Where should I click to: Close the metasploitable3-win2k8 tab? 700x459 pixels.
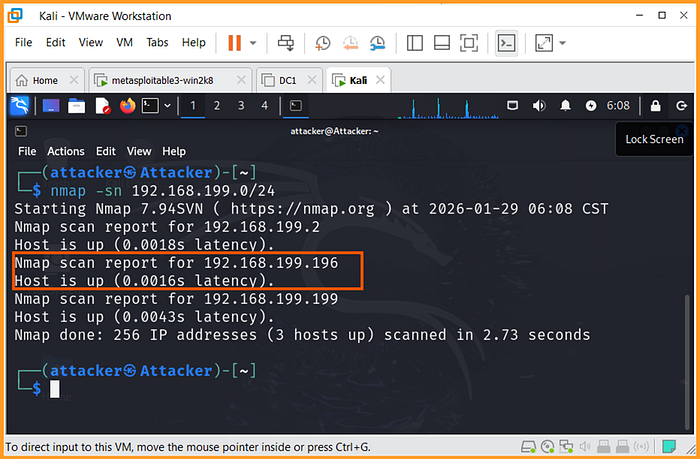click(x=241, y=80)
